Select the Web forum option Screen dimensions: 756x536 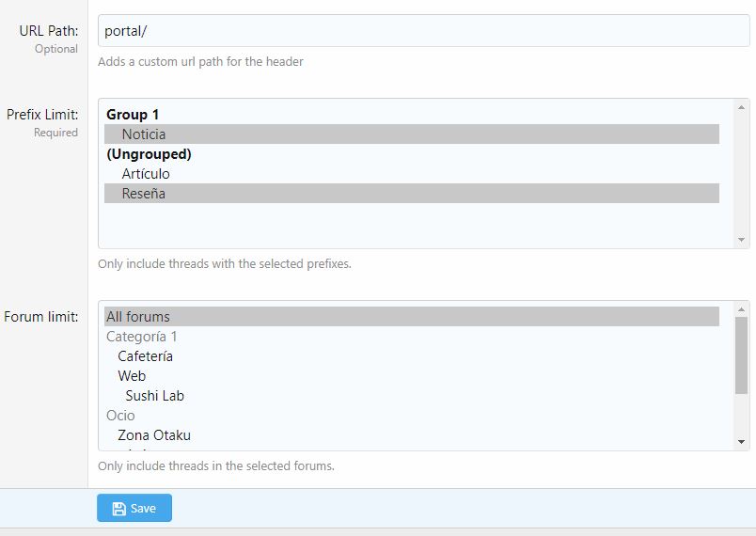click(x=132, y=376)
